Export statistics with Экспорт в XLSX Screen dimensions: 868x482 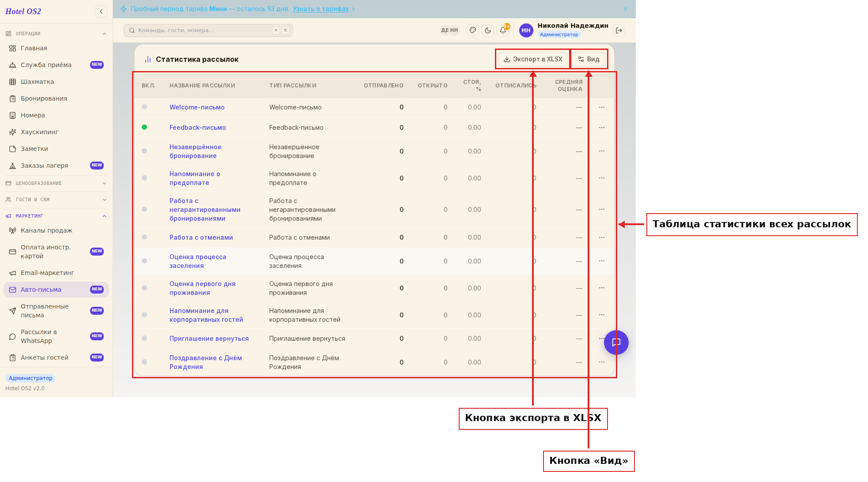(x=533, y=59)
